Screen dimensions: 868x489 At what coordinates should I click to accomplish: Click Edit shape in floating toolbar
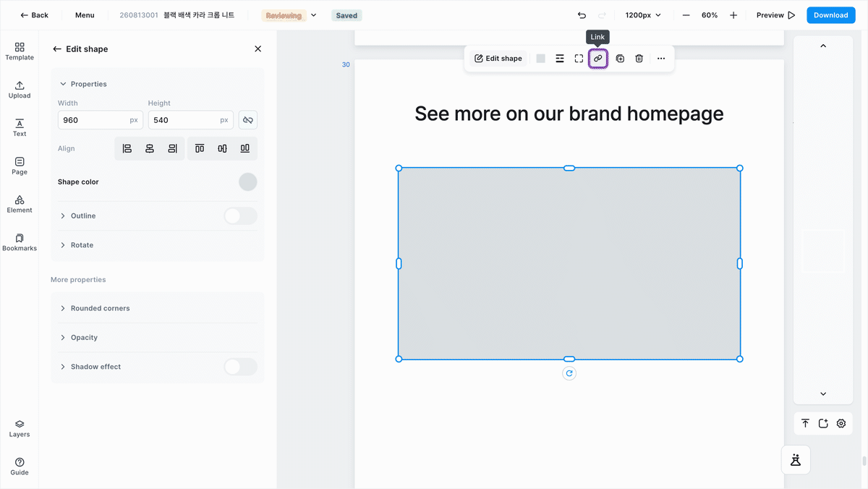pos(498,59)
